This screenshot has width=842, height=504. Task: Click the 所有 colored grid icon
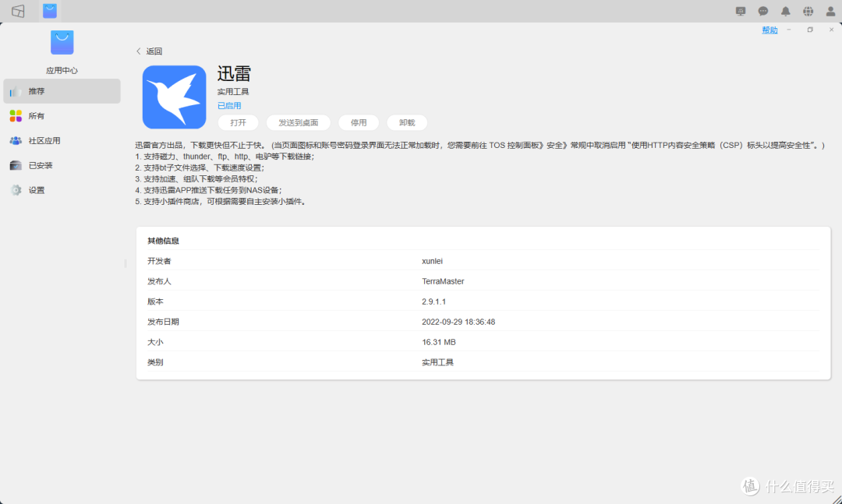pyautogui.click(x=16, y=116)
